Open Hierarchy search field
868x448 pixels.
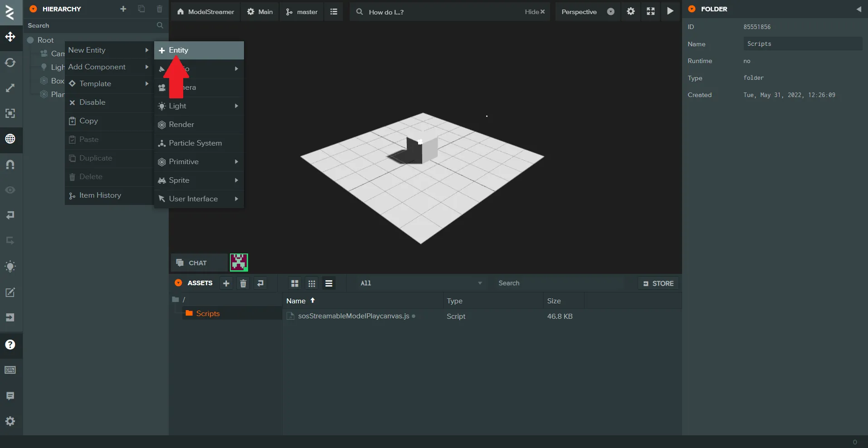tap(96, 25)
